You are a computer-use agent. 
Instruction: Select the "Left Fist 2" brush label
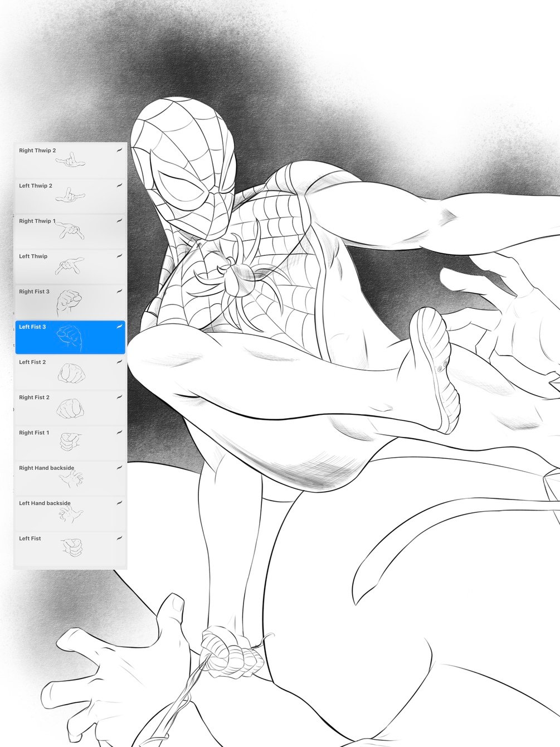[32, 362]
